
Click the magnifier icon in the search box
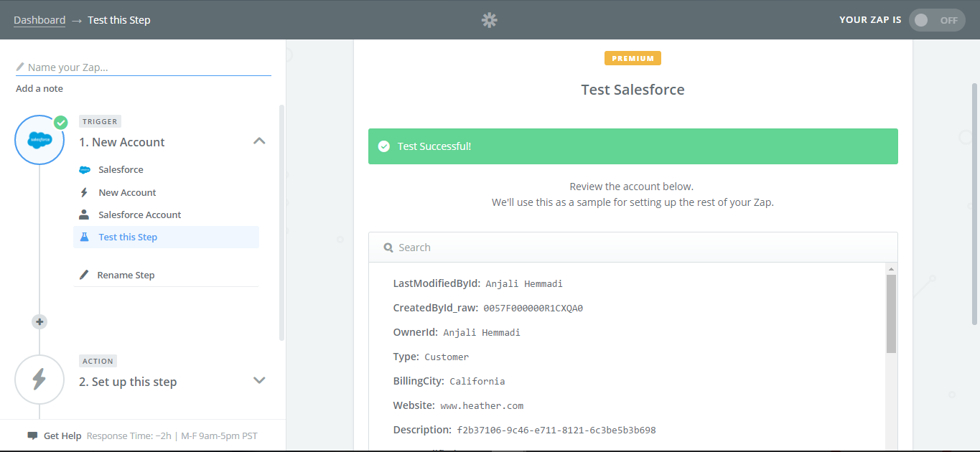click(388, 248)
